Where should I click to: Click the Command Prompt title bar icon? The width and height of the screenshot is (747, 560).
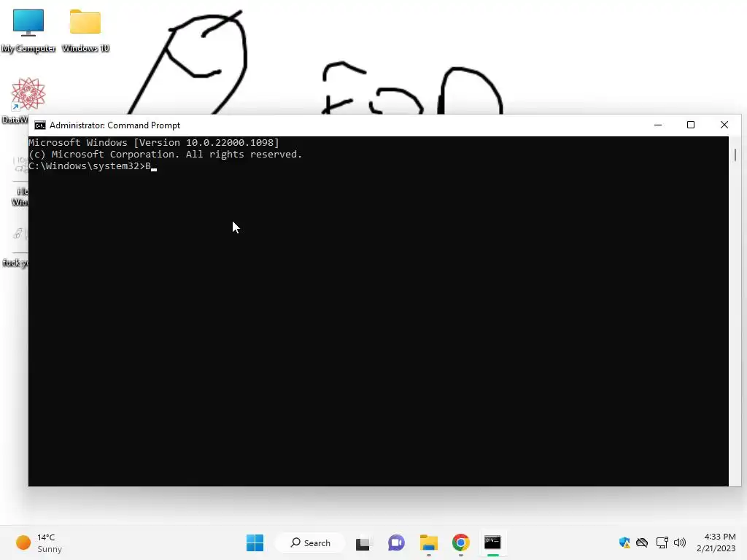click(40, 125)
